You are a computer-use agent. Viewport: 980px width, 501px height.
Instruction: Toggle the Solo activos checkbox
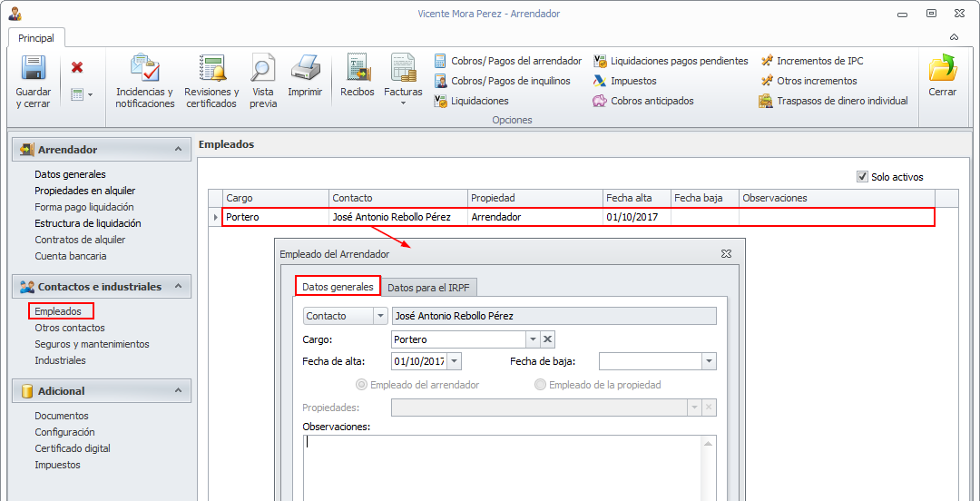pos(863,177)
